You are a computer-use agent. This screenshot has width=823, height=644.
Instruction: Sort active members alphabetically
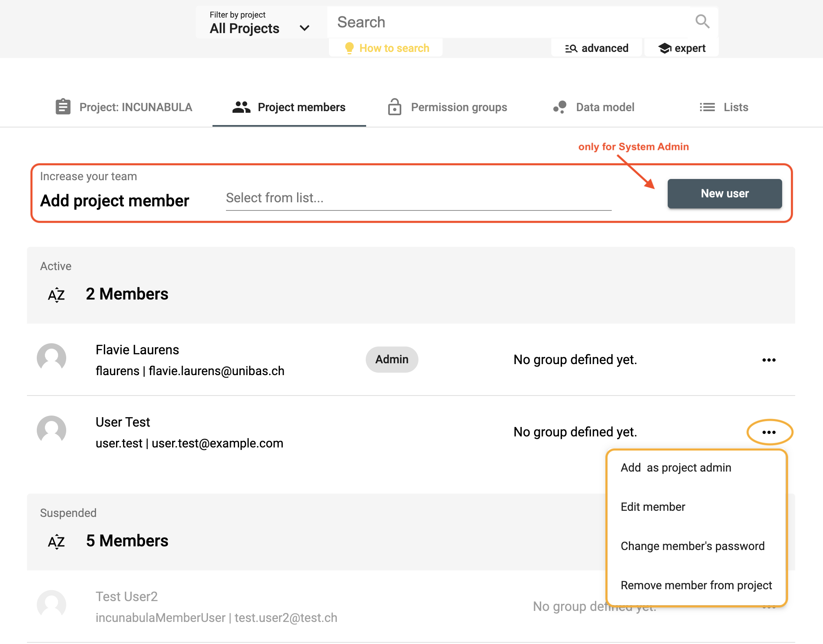(56, 294)
